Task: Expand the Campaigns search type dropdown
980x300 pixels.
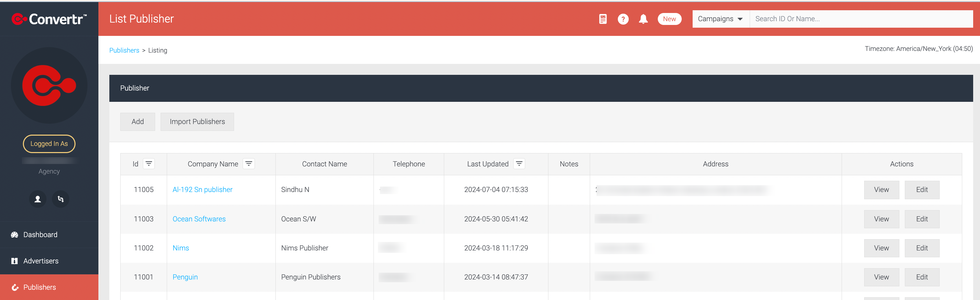Action: click(721, 19)
